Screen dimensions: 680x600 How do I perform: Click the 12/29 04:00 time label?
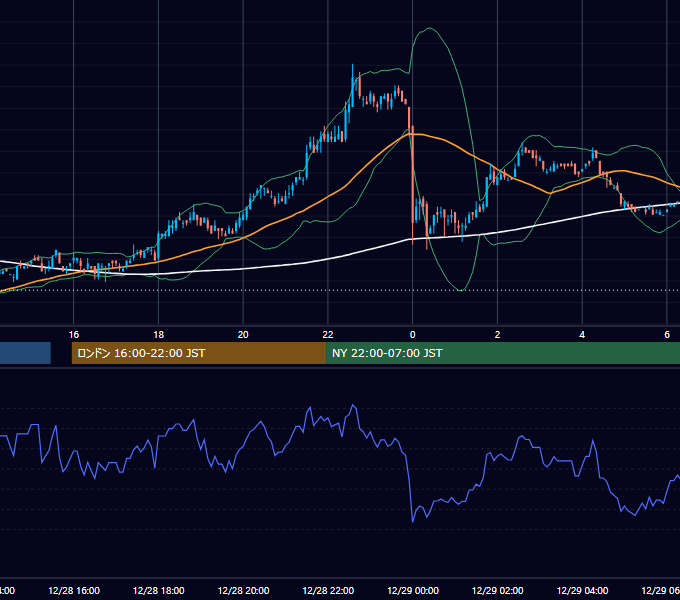coord(582,590)
